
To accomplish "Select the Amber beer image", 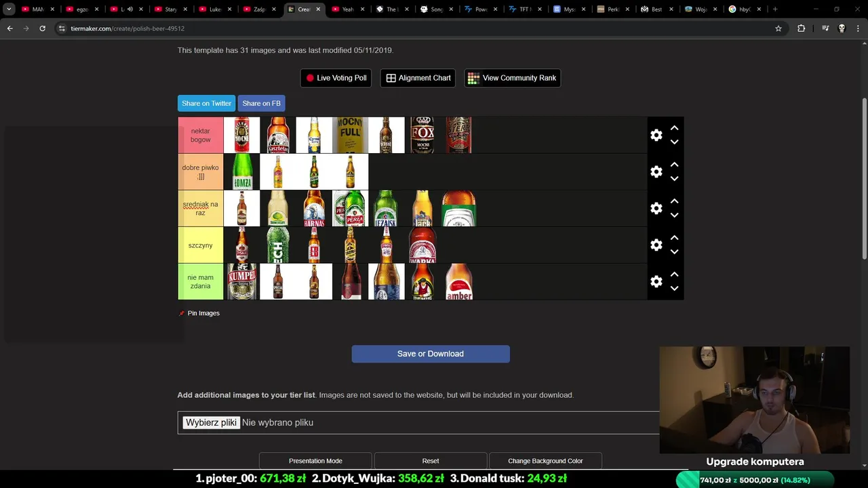I will (x=459, y=281).
